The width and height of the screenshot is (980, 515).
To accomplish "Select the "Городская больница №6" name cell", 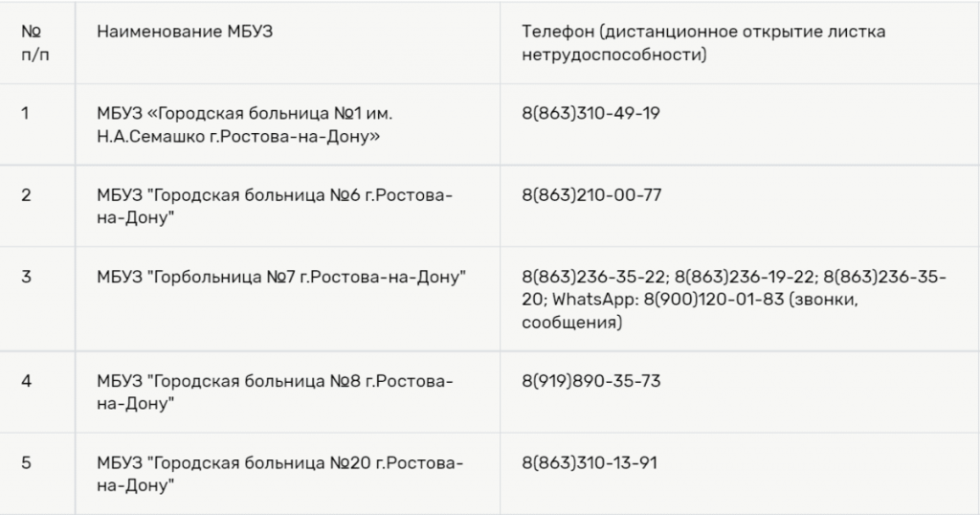I will pos(275,207).
